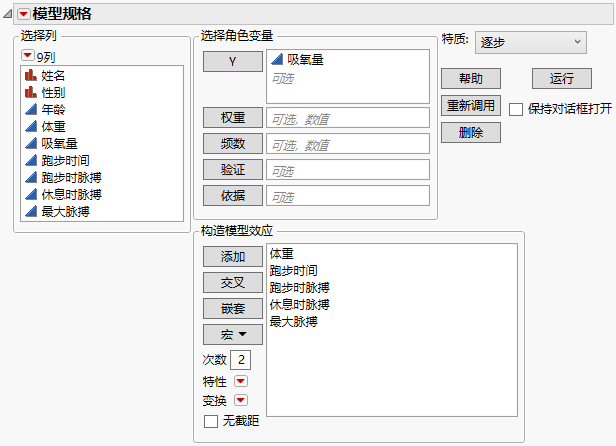Assign selection to the Y role
The width and height of the screenshot is (616, 446).
(233, 61)
